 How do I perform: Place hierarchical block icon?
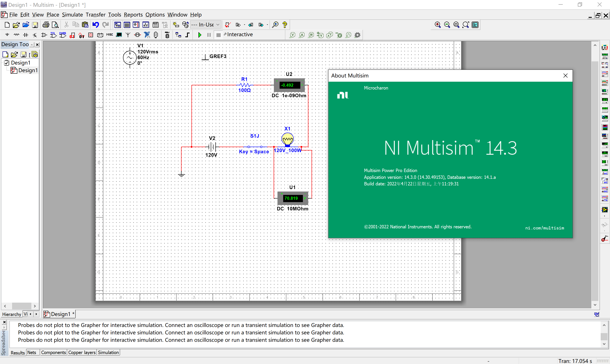(x=179, y=35)
